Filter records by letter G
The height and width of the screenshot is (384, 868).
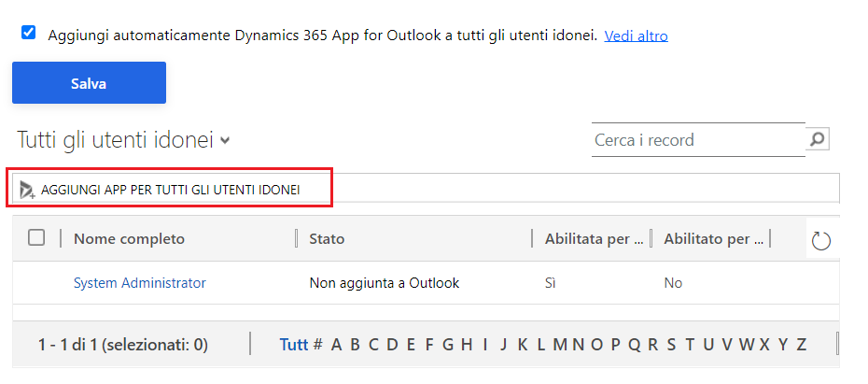(448, 345)
